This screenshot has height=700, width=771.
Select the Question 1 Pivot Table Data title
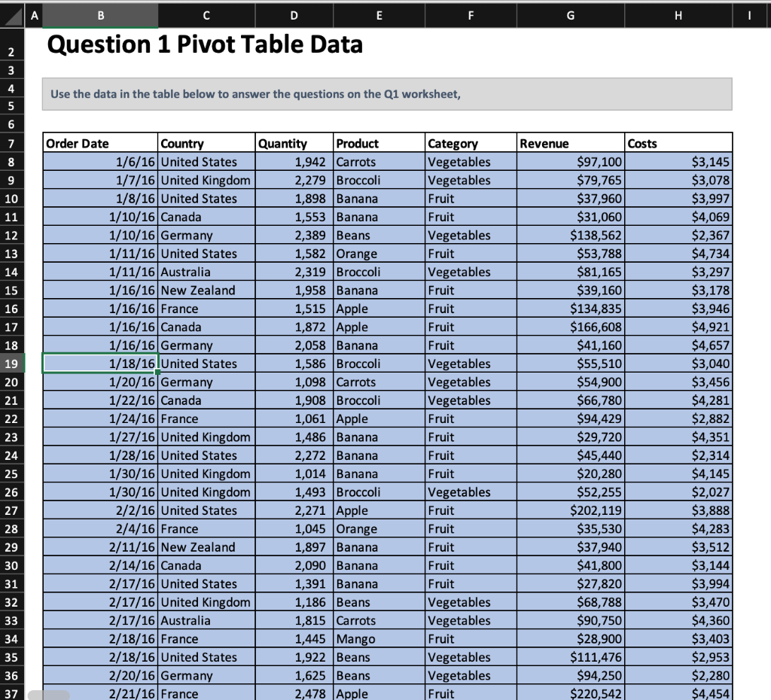(x=205, y=44)
